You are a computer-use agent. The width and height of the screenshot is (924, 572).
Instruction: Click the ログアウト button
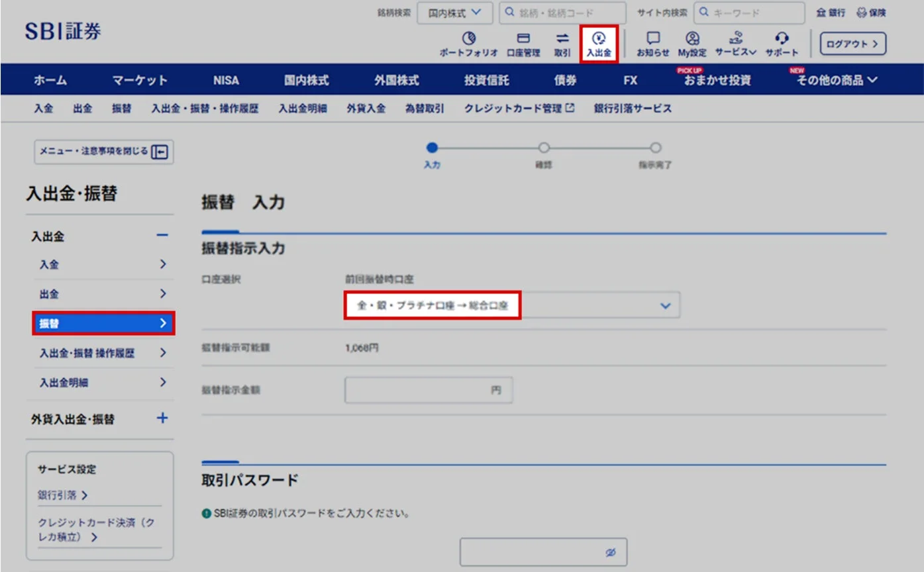click(852, 43)
